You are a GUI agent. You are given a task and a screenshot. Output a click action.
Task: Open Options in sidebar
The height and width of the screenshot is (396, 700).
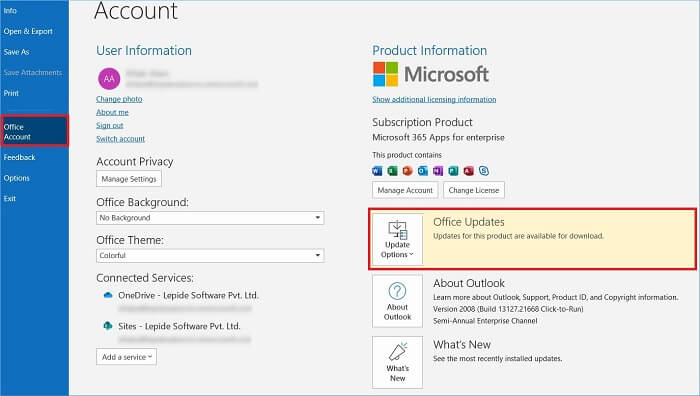(x=17, y=178)
